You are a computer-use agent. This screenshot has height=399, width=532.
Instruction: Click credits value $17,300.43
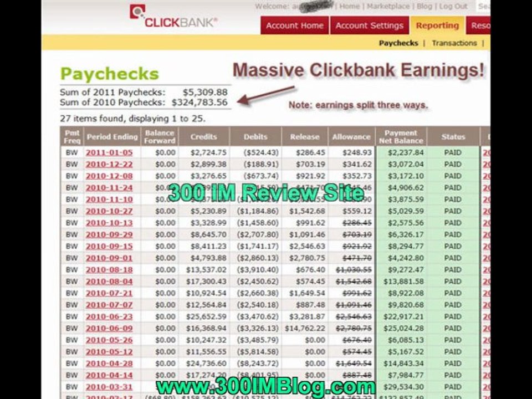click(206, 282)
